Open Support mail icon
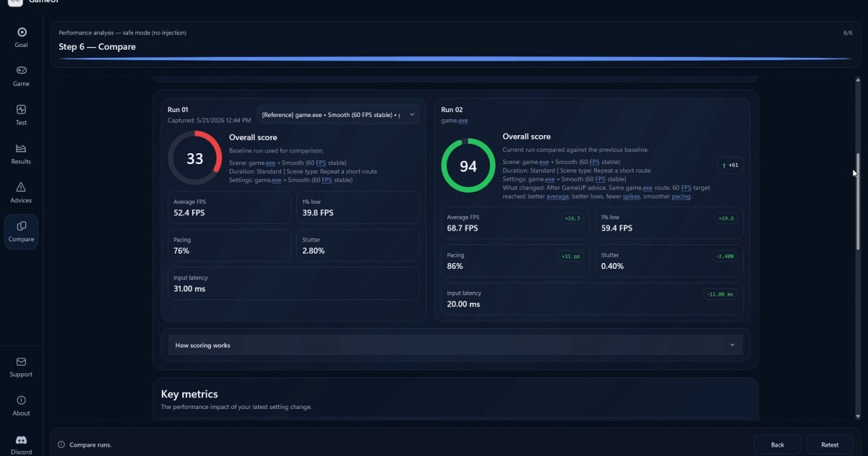The image size is (868, 456). (22, 361)
